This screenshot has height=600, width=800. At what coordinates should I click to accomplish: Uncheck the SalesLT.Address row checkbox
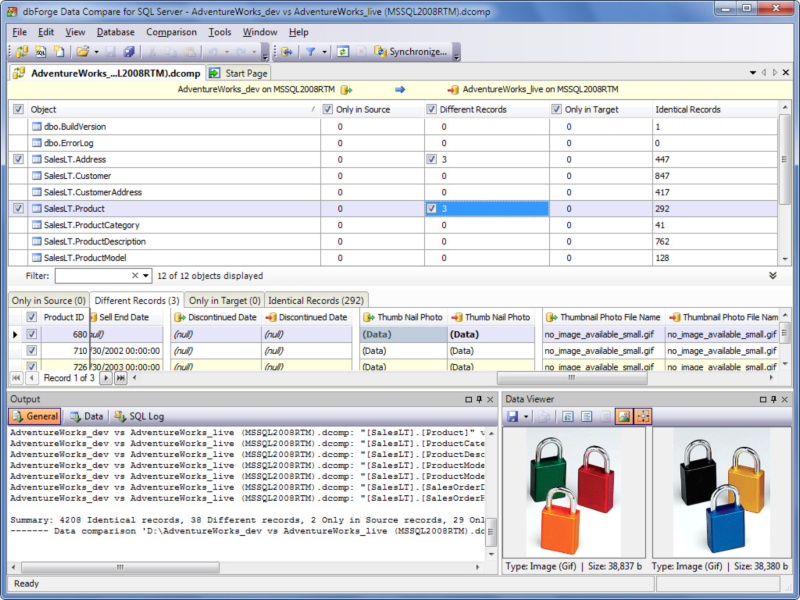coord(18,159)
